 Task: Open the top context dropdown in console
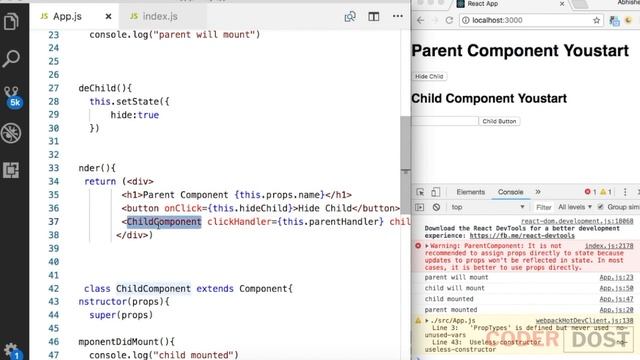click(x=488, y=207)
